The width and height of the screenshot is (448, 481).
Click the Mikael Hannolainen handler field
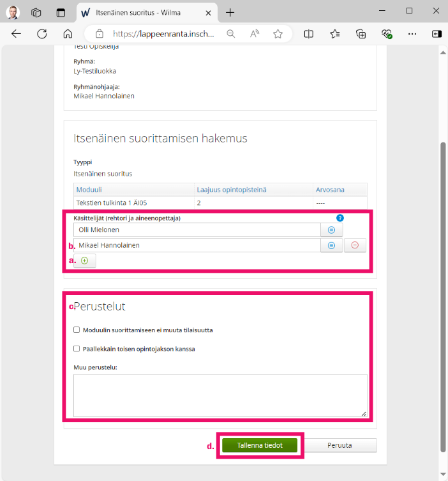click(197, 245)
